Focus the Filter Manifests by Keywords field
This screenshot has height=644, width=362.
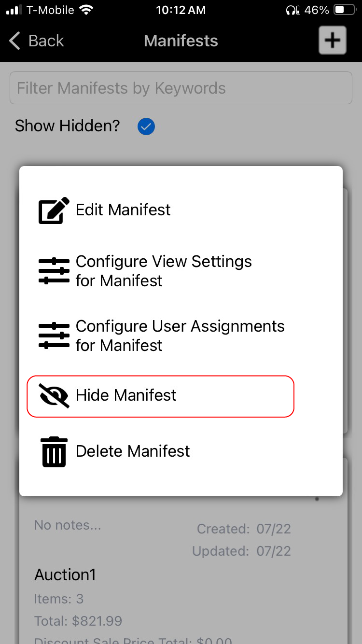[181, 88]
